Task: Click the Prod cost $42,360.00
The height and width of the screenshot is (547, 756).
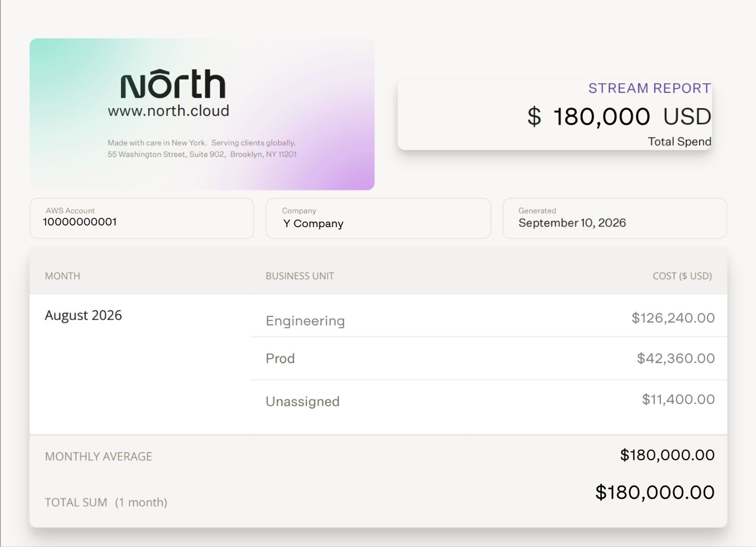Action: pyautogui.click(x=676, y=358)
